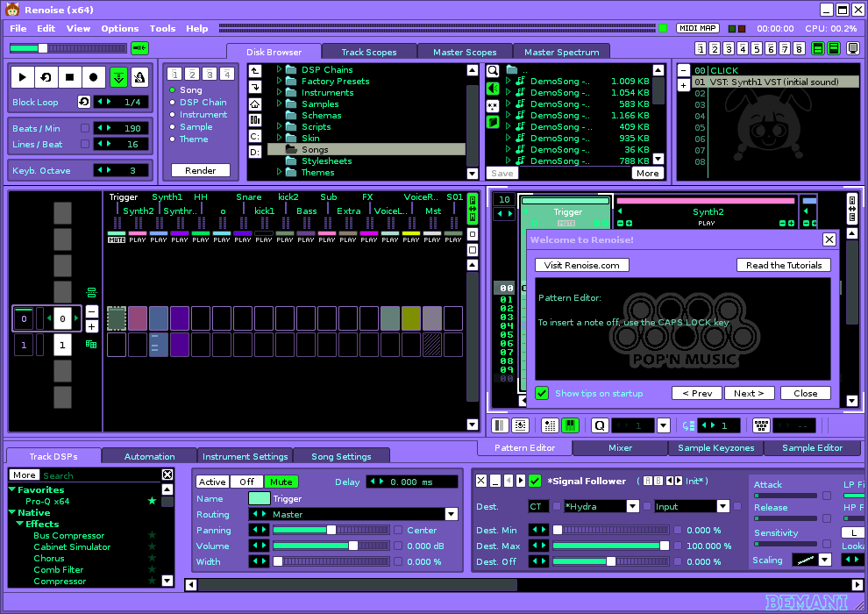
Task: Click the pattern matrix insert plus button
Action: (92, 326)
